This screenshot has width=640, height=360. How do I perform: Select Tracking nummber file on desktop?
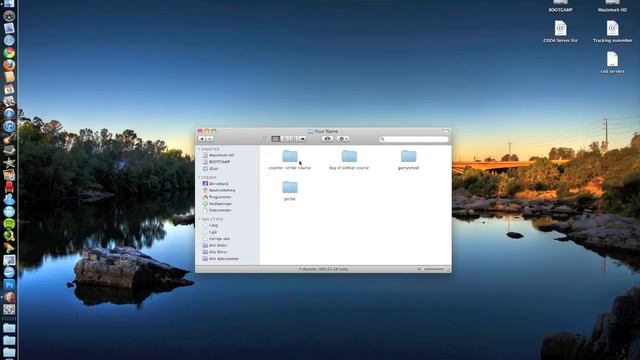coord(612,32)
